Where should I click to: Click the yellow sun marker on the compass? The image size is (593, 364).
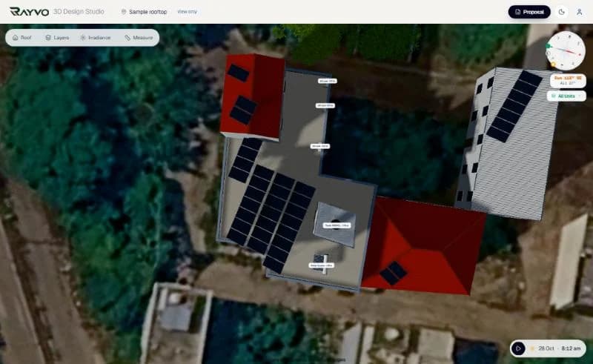tap(553, 64)
